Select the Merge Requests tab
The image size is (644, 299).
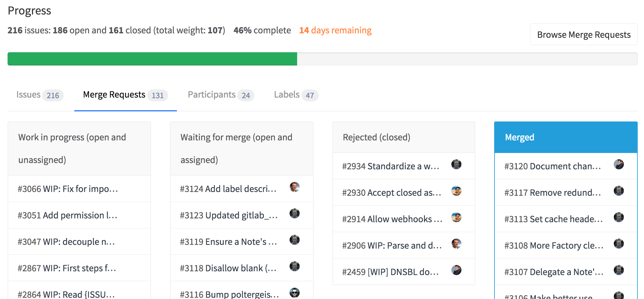(x=125, y=95)
